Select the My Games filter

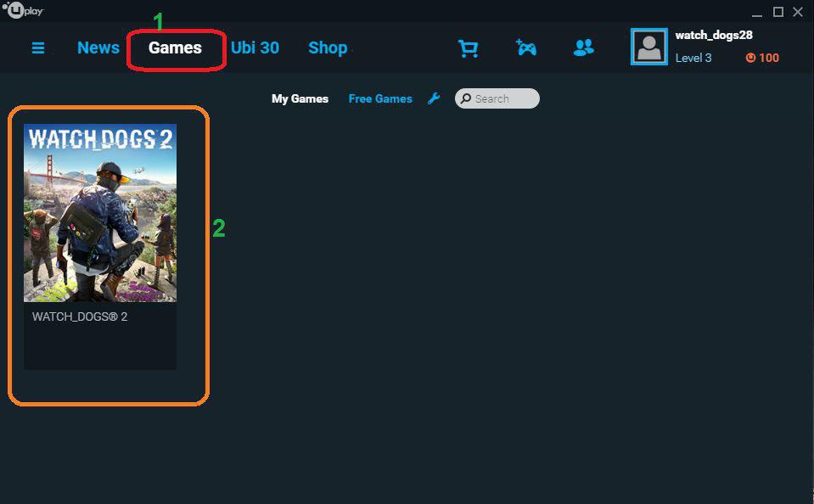click(300, 98)
